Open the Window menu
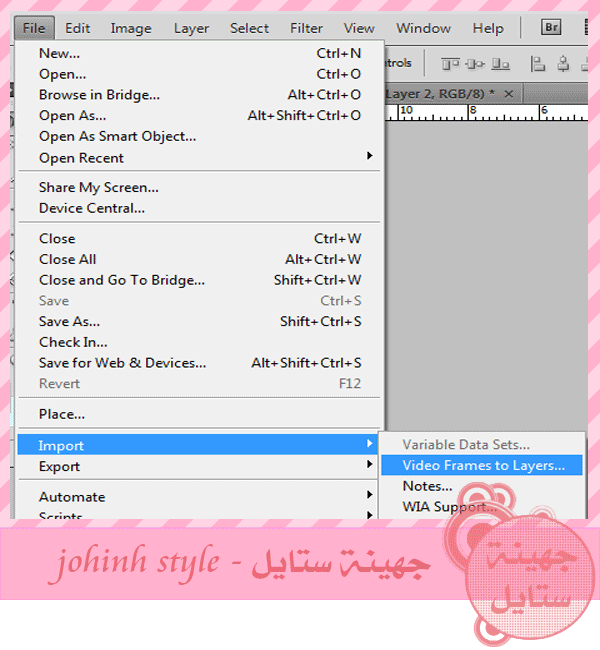Viewport: 600px width, 650px height. (423, 28)
